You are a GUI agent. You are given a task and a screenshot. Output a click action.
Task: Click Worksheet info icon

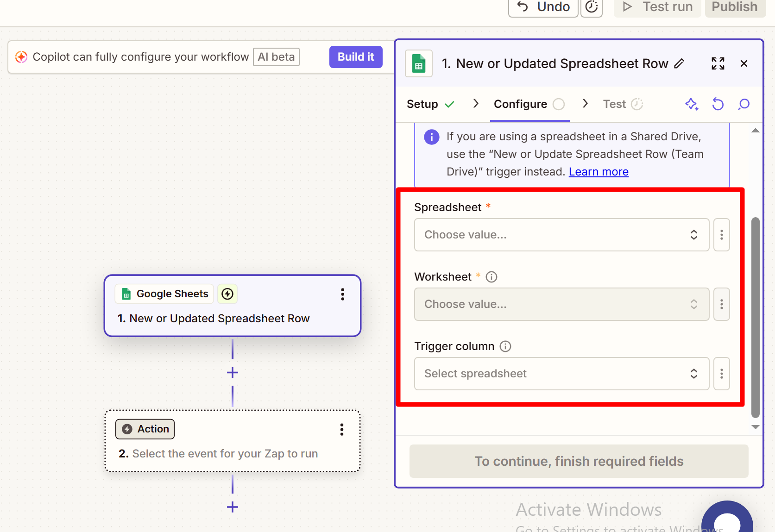click(x=491, y=277)
